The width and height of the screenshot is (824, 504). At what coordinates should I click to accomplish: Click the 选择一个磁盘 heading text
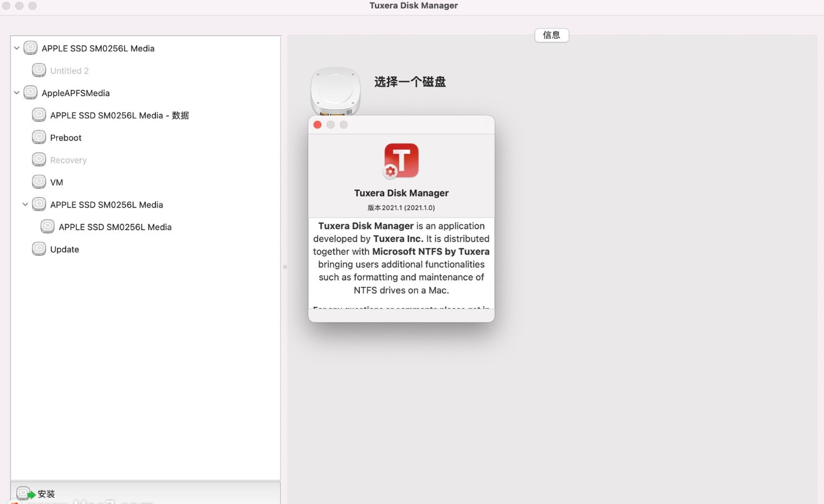point(410,82)
